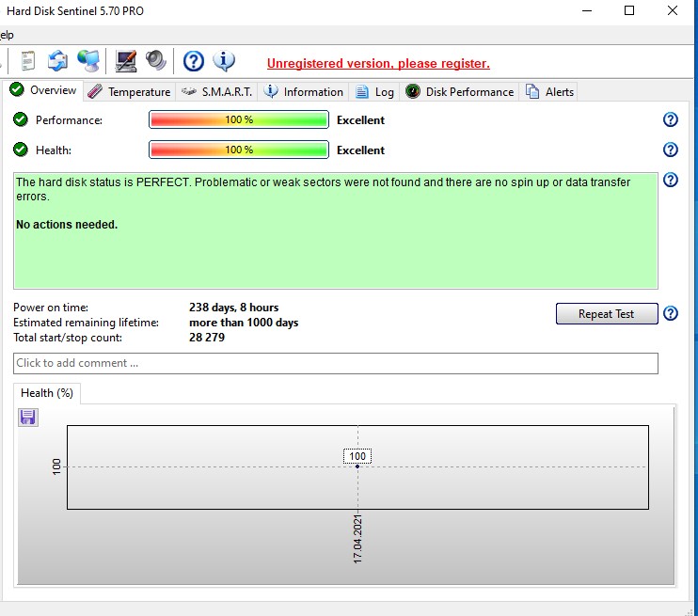This screenshot has width=698, height=616.
Task: Open the Help menu
Action: coord(7,35)
